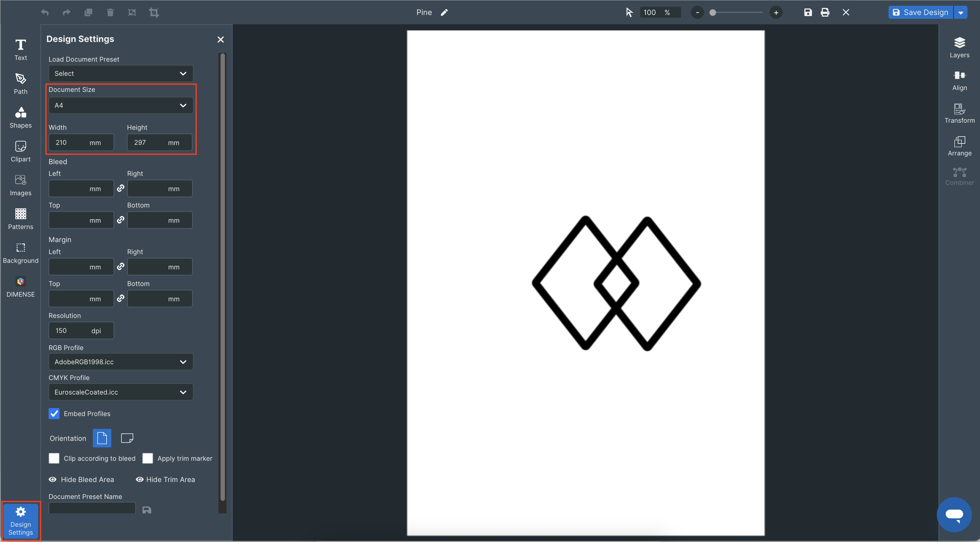
Task: Open the Patterns panel
Action: click(x=20, y=219)
